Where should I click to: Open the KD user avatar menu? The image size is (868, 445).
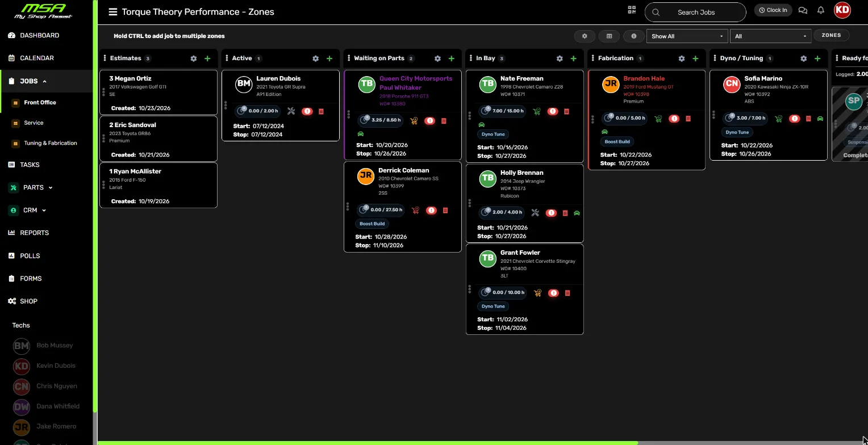[x=842, y=10]
